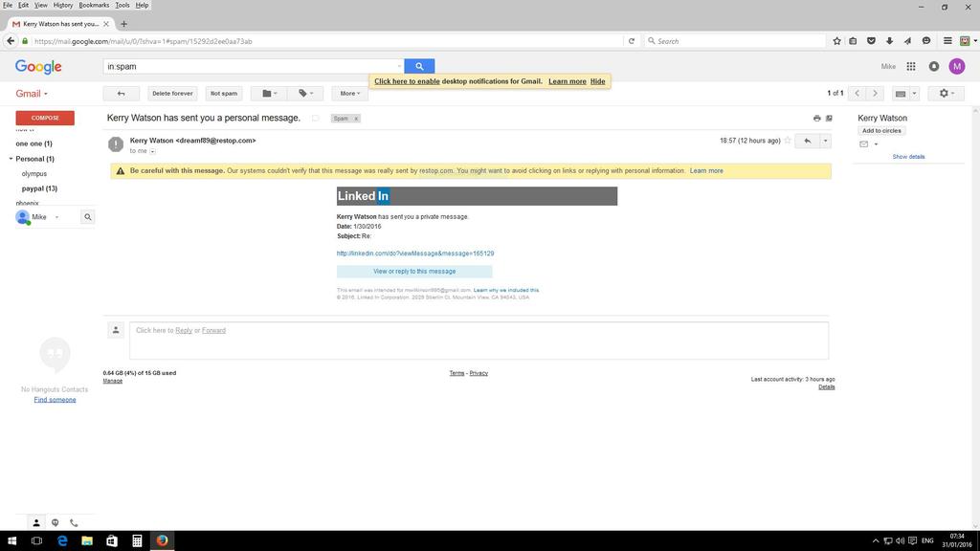Image resolution: width=980 pixels, height=551 pixels.
Task: Click the Delete forever button
Action: [172, 93]
